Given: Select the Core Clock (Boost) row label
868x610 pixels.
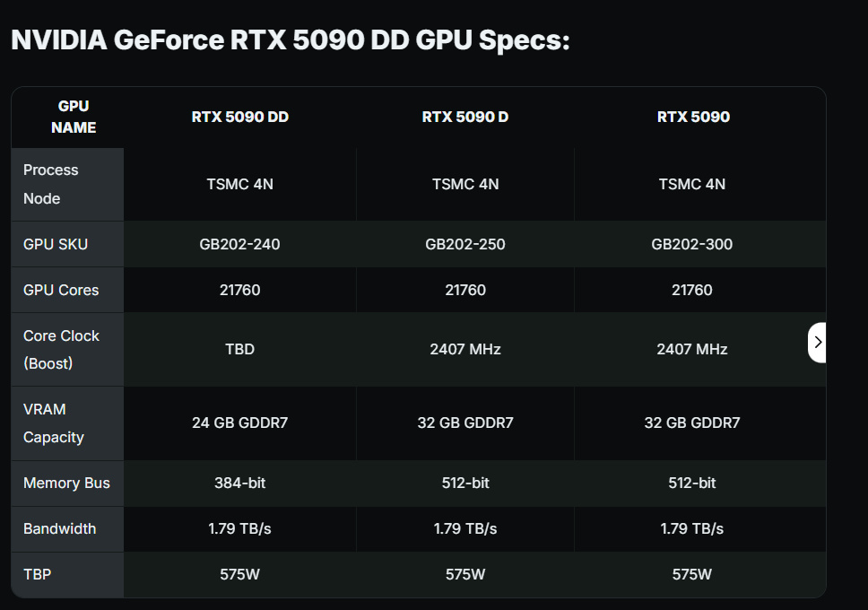Looking at the screenshot, I should click(x=61, y=349).
